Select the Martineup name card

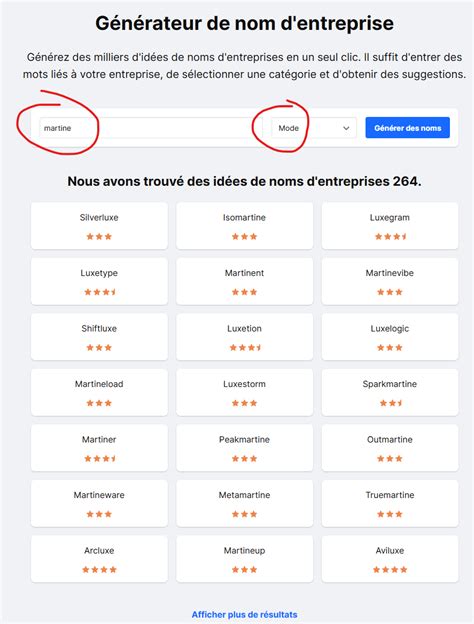pyautogui.click(x=244, y=559)
